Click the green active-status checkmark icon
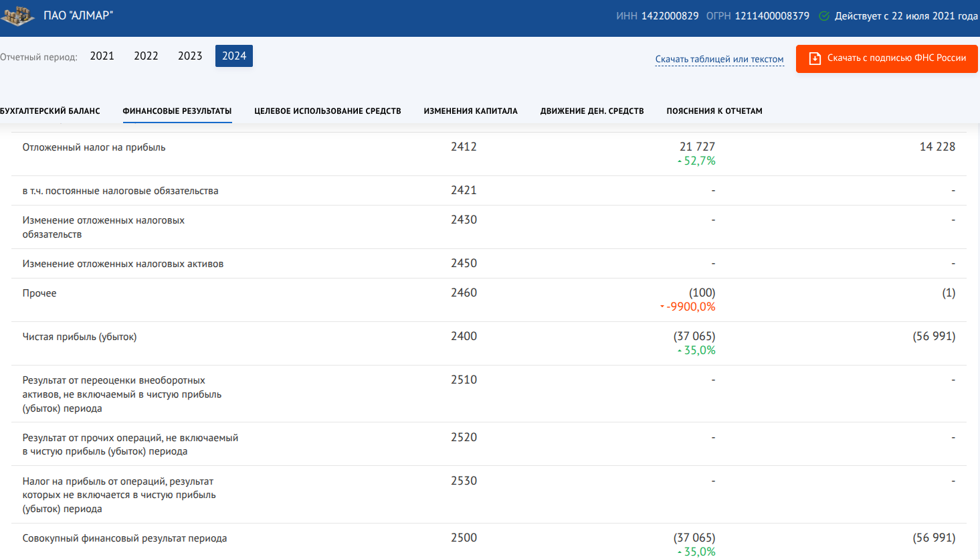 824,16
